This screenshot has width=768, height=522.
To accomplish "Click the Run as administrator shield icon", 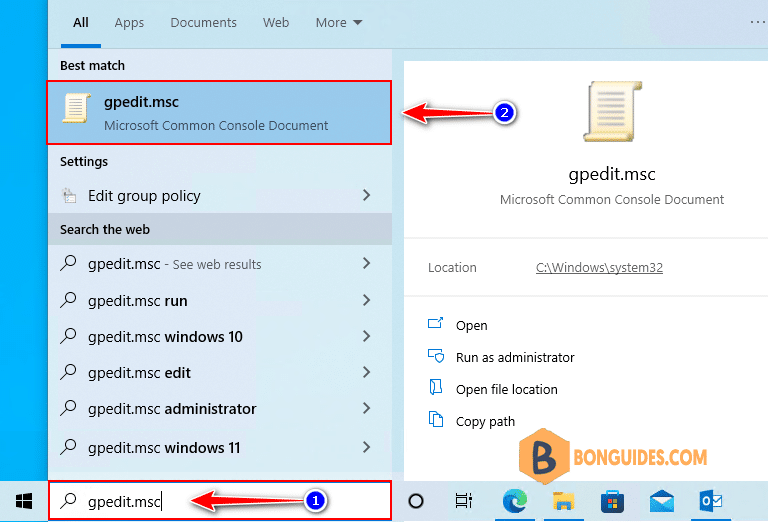I will (x=435, y=356).
